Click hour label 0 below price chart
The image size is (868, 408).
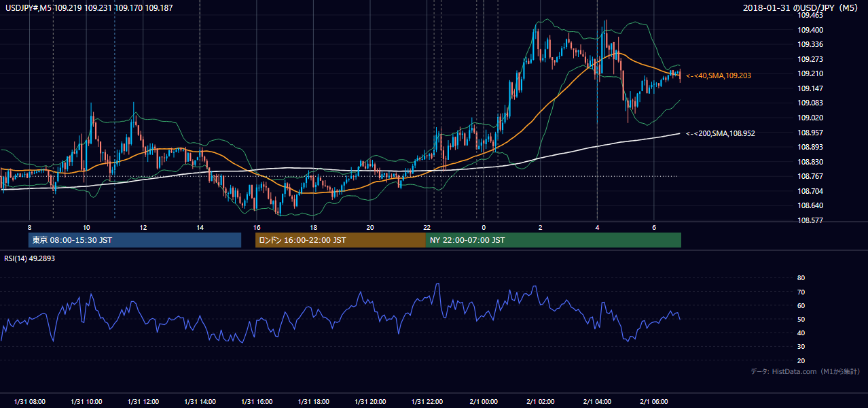pyautogui.click(x=484, y=226)
